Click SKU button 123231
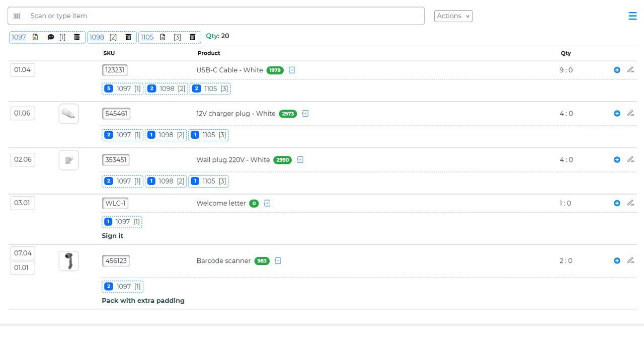 click(x=115, y=70)
